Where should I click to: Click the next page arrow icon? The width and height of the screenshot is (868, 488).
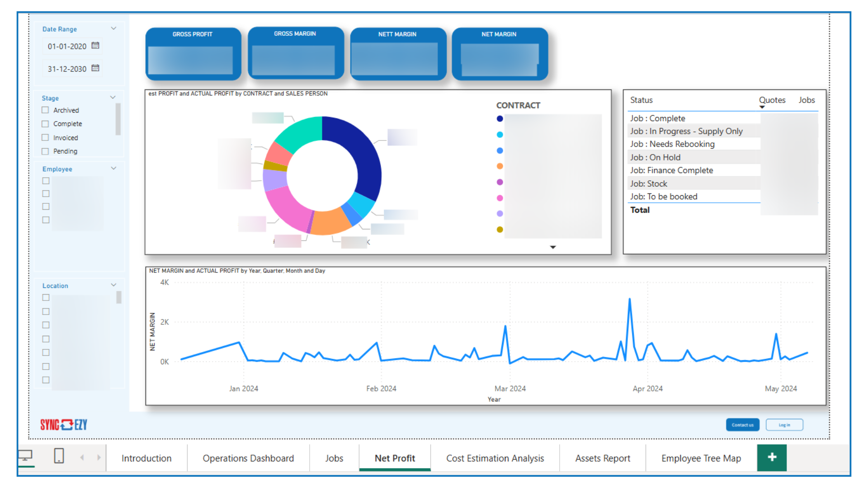point(99,458)
